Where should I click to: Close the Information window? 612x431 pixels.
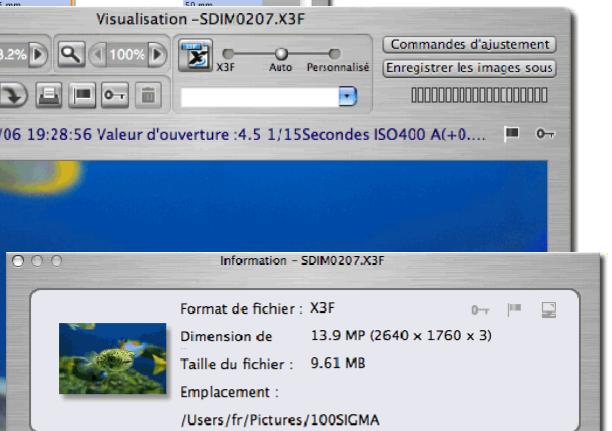click(18, 261)
